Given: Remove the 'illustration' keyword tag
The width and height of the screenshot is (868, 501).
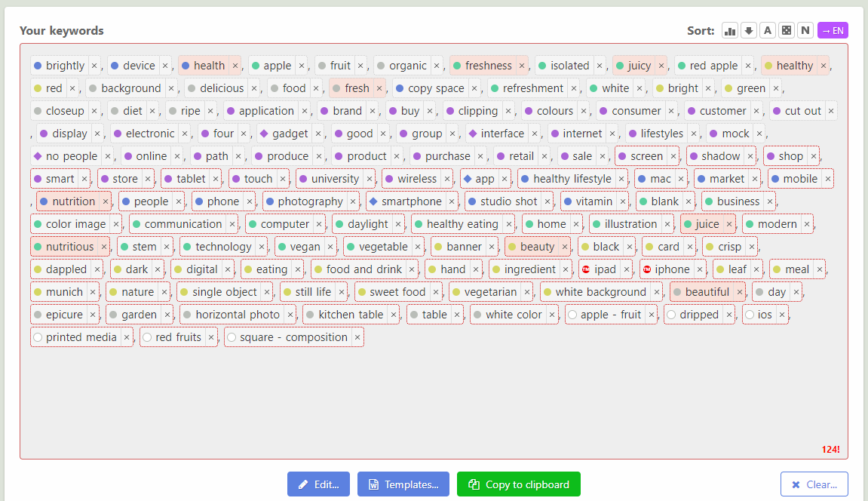Looking at the screenshot, I should 667,225.
